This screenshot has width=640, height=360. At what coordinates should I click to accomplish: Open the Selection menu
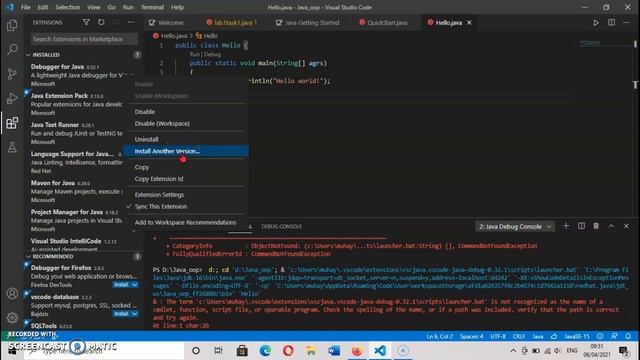[68, 7]
